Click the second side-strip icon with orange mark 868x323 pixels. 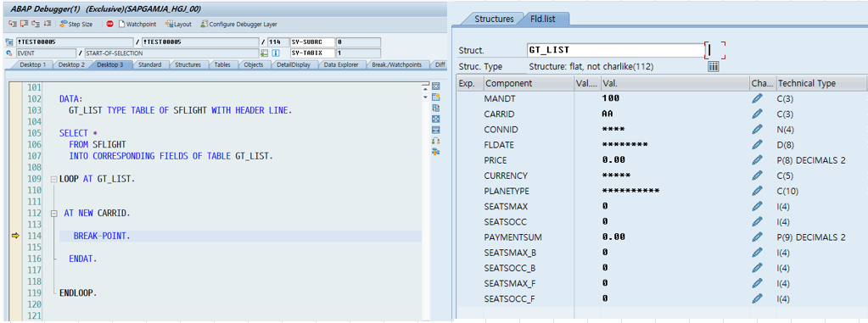435,97
